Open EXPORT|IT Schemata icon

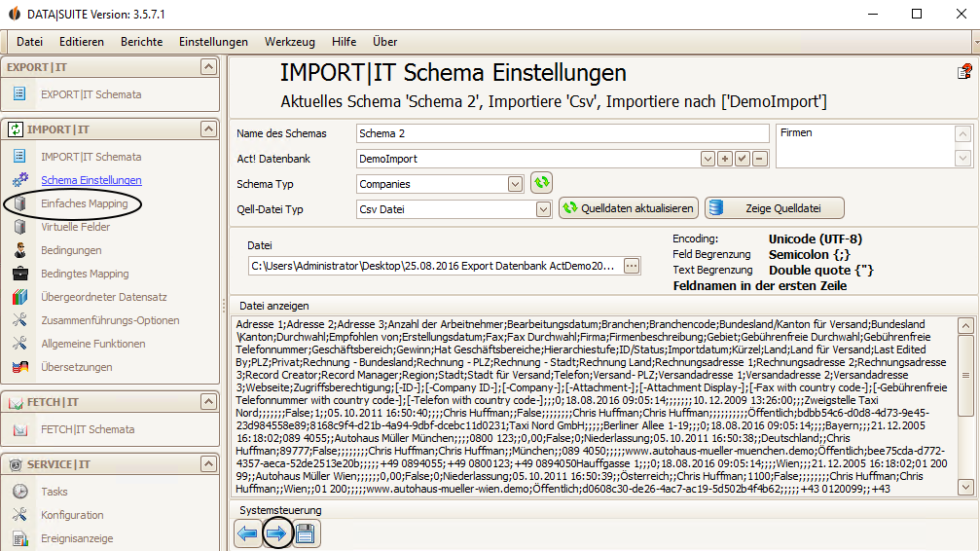tap(20, 93)
